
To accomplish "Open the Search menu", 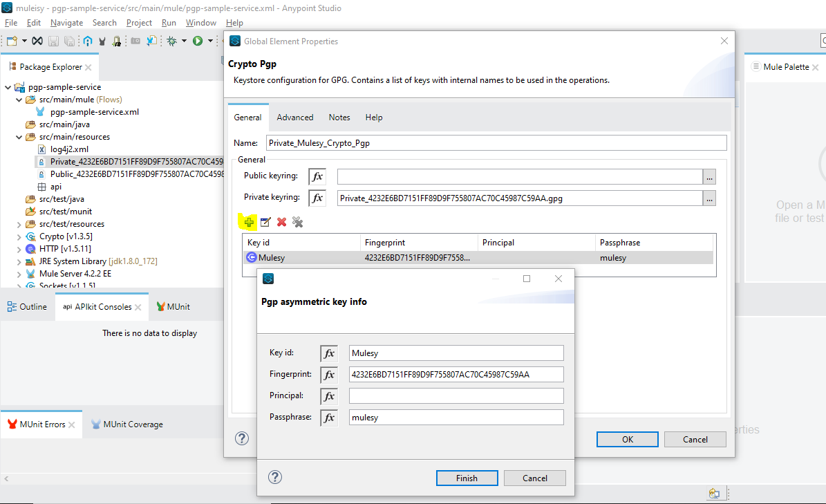I will pos(104,23).
